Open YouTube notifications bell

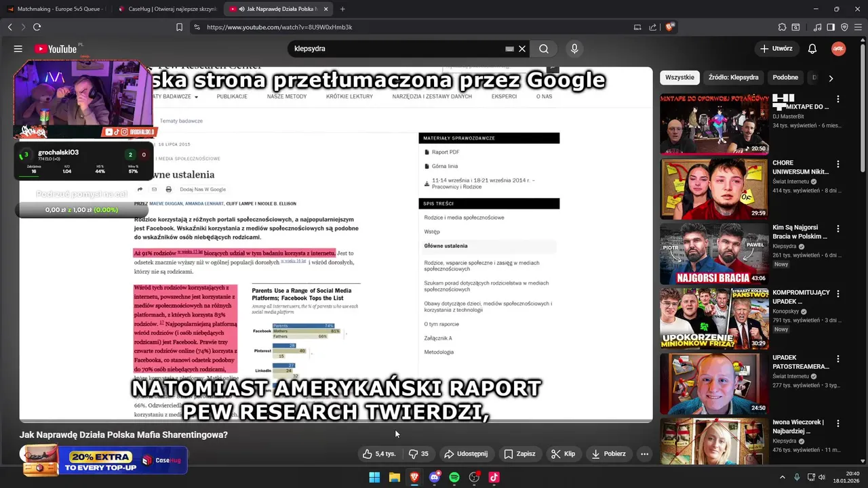[x=812, y=49]
